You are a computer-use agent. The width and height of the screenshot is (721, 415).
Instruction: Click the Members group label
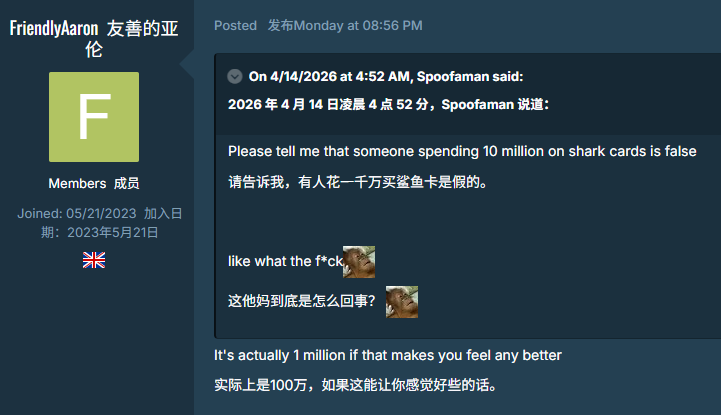point(77,183)
